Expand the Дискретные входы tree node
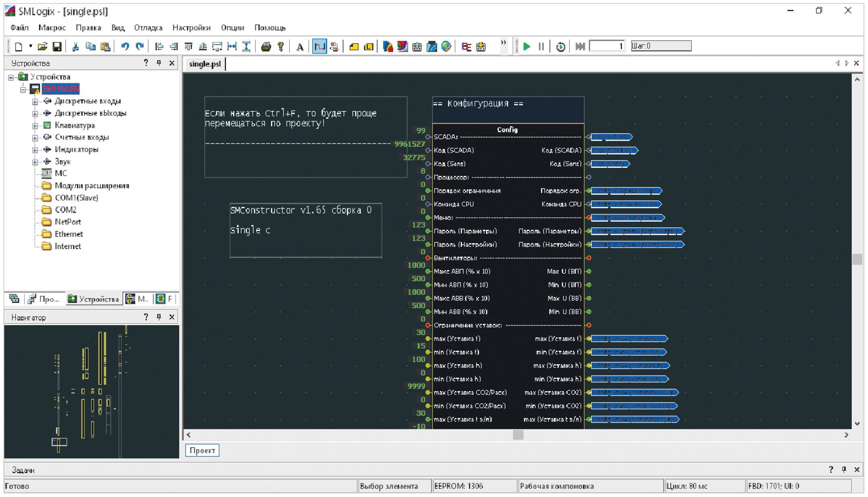Screen dimensions: 868x497 (35, 101)
